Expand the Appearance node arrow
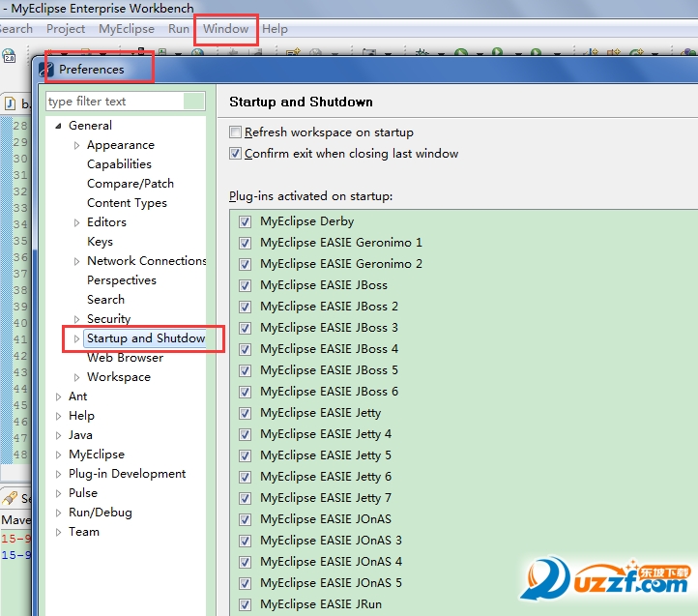Image resolution: width=698 pixels, height=616 pixels. pyautogui.click(x=76, y=145)
